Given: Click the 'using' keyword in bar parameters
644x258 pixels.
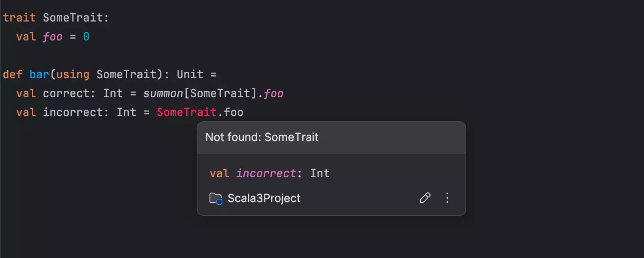Looking at the screenshot, I should (73, 74).
